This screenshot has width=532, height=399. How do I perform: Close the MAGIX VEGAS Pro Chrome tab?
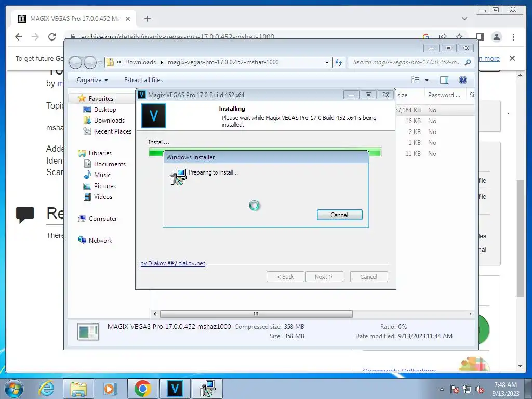tap(128, 19)
